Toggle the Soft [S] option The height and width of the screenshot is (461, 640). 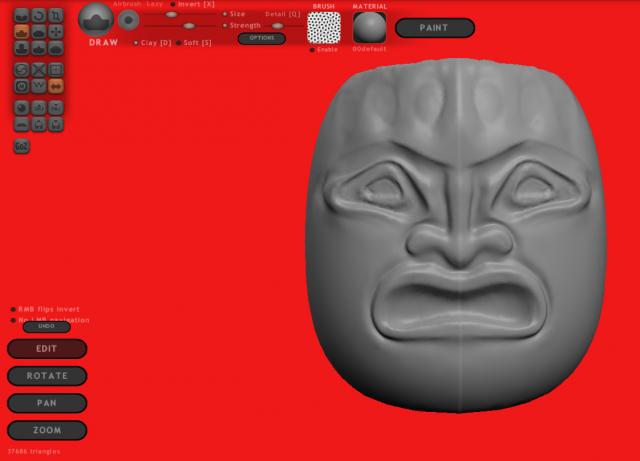tap(179, 42)
